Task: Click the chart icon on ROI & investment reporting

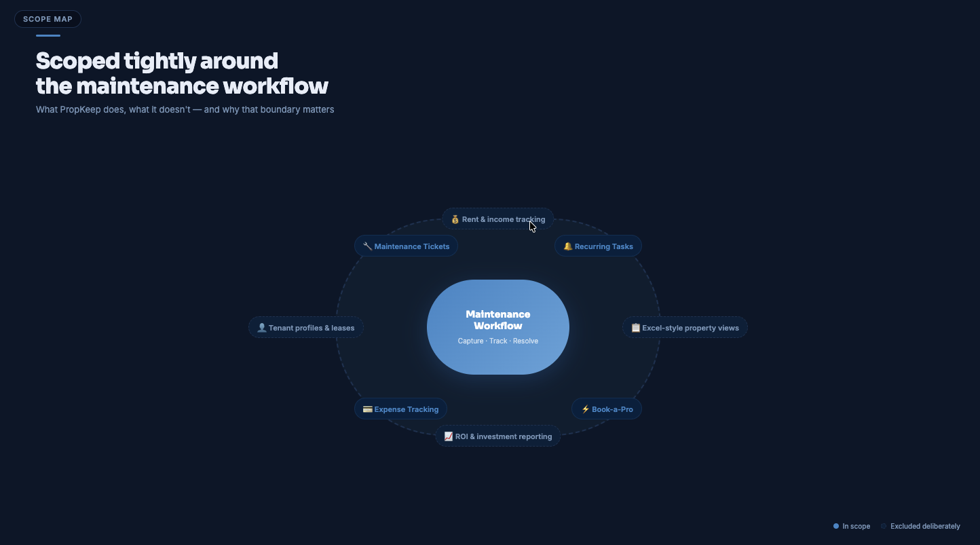Action: 449,436
